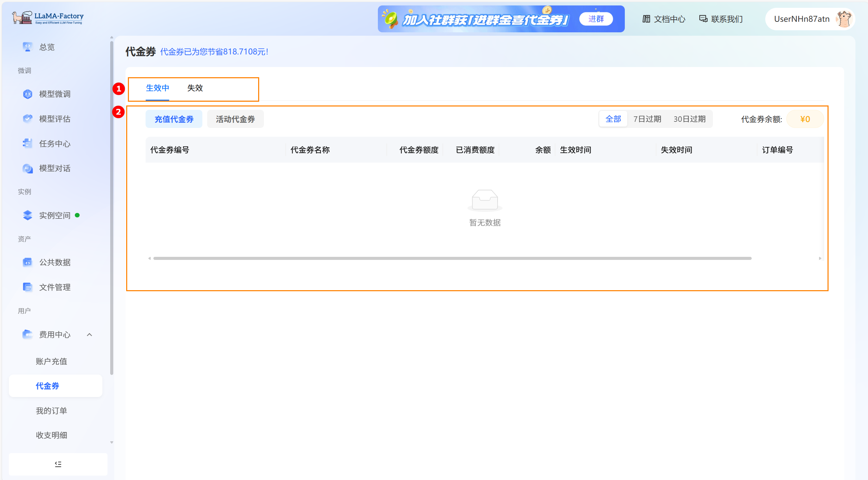
Task: Click the Model Chat (模型对话) AI icon
Action: (27, 168)
